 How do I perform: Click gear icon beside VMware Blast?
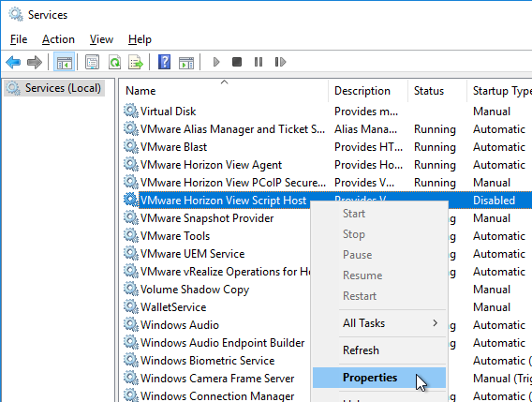click(130, 147)
